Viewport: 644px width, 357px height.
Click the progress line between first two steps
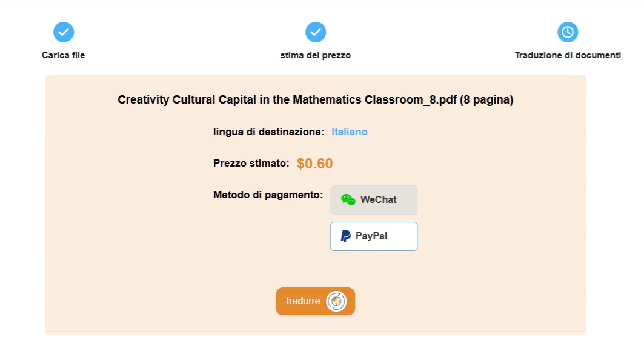tap(190, 33)
